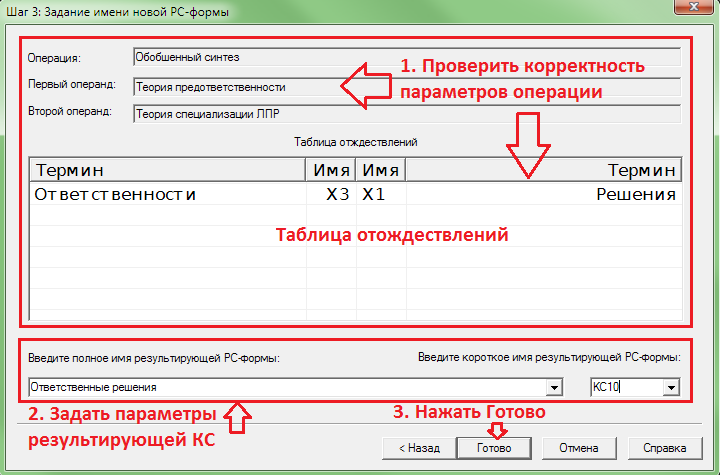Select the X1 name cell
Screen dimensions: 720x475
(x=381, y=194)
